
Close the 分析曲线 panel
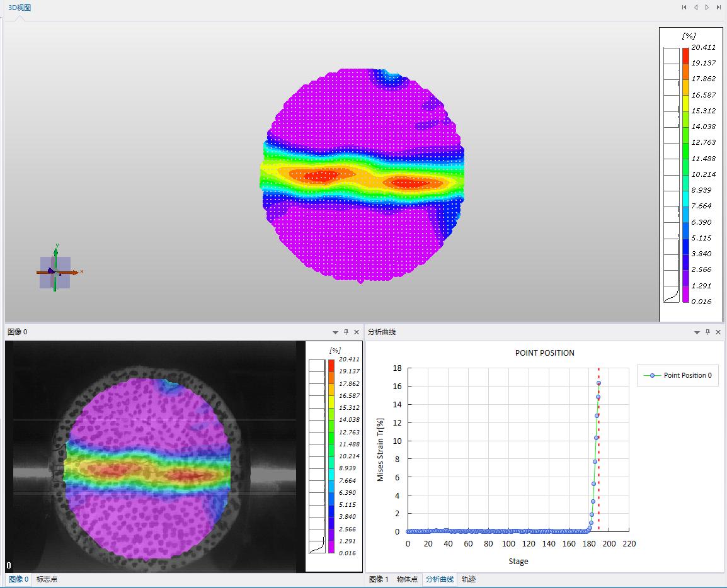[718, 332]
